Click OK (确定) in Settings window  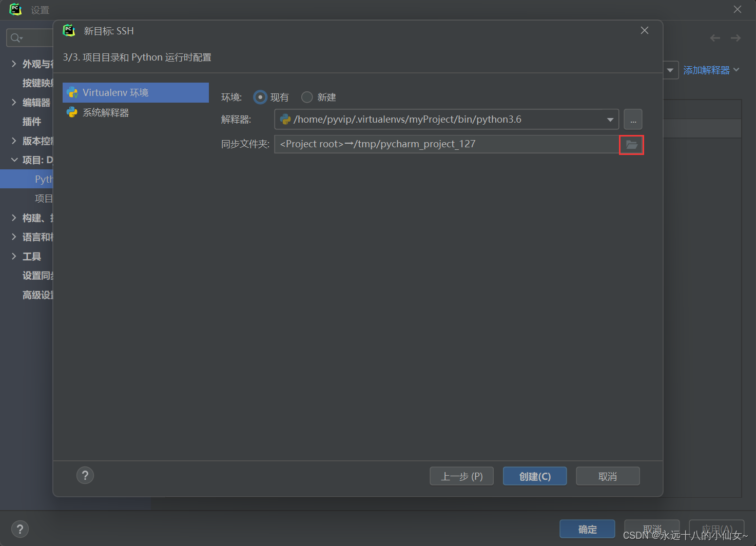(587, 529)
